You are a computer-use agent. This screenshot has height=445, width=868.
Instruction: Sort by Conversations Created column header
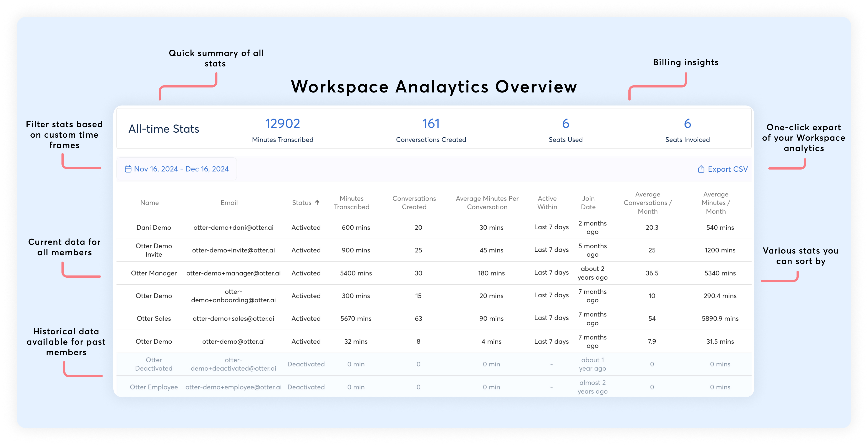(x=414, y=203)
